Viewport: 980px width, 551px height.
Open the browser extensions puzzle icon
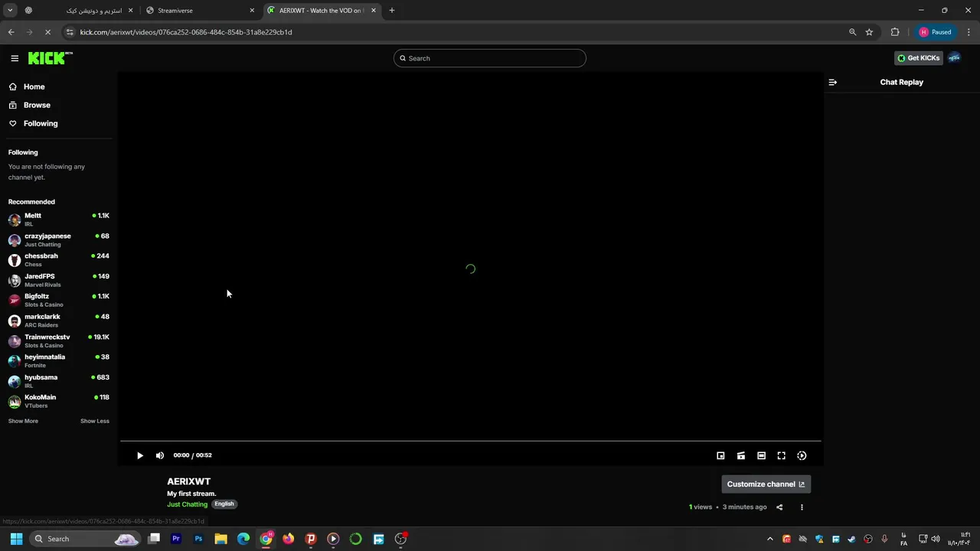(895, 32)
